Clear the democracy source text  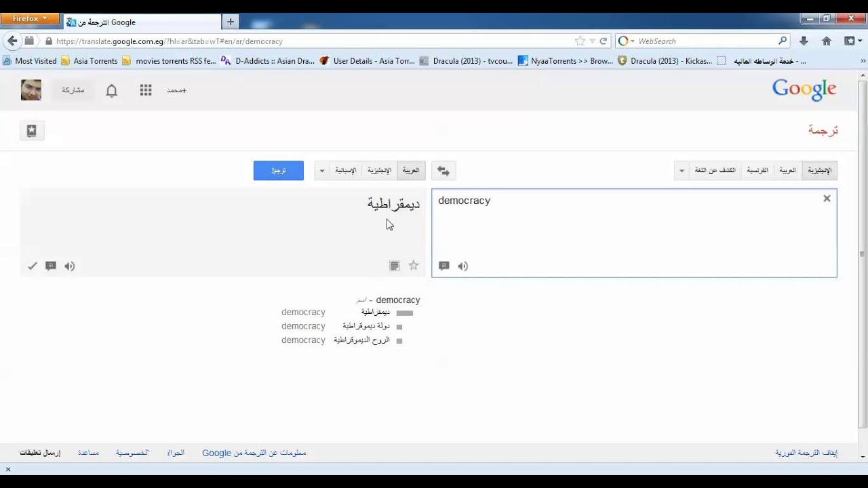827,199
